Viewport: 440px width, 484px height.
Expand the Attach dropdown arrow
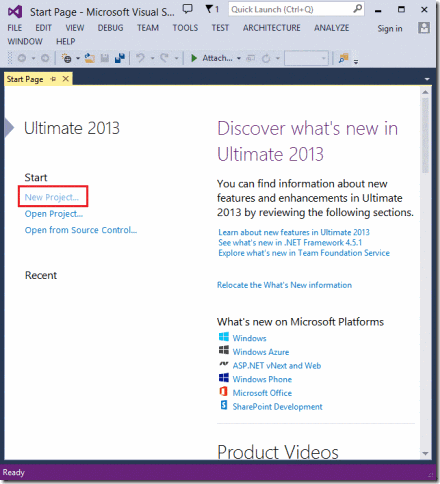tap(239, 58)
